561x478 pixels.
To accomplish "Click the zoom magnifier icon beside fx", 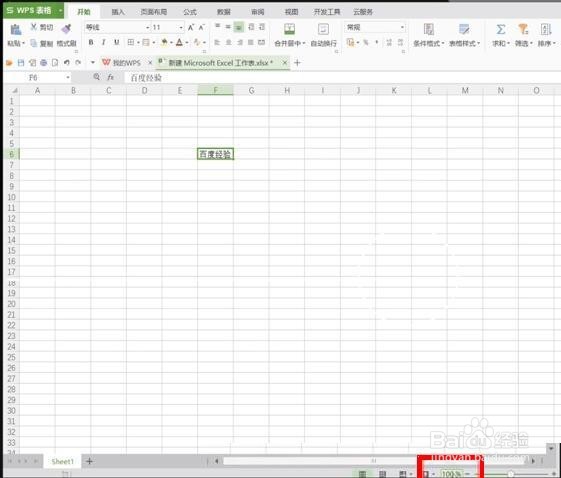I will [x=97, y=77].
